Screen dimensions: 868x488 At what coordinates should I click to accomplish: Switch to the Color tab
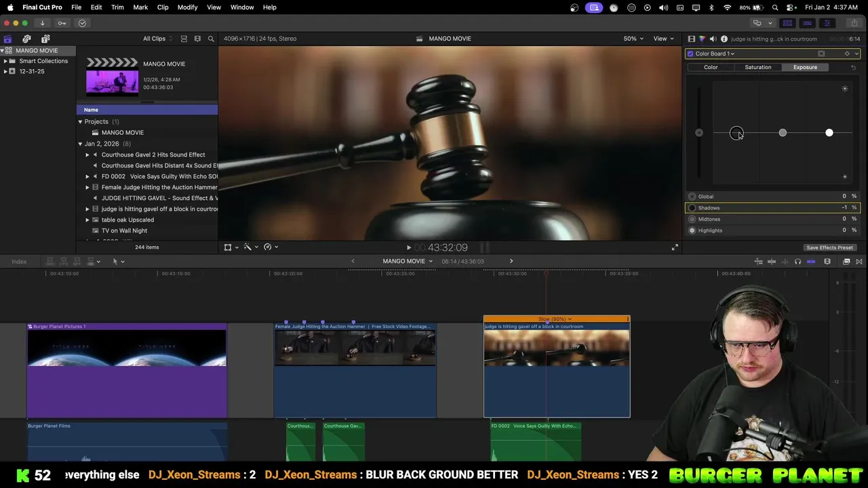[711, 67]
